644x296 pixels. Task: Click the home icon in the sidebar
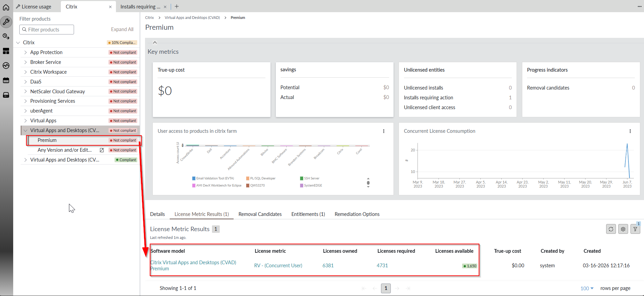(x=6, y=7)
